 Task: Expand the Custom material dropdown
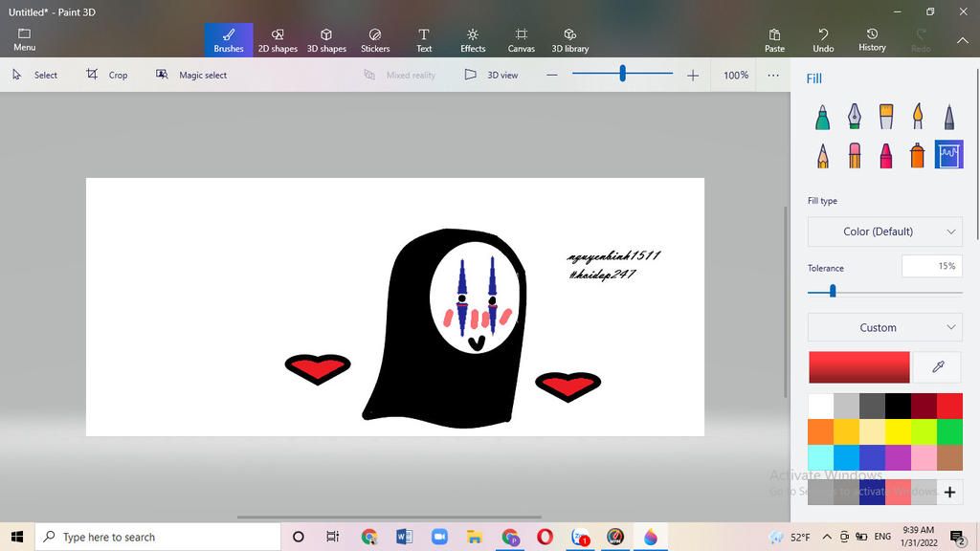(x=884, y=327)
